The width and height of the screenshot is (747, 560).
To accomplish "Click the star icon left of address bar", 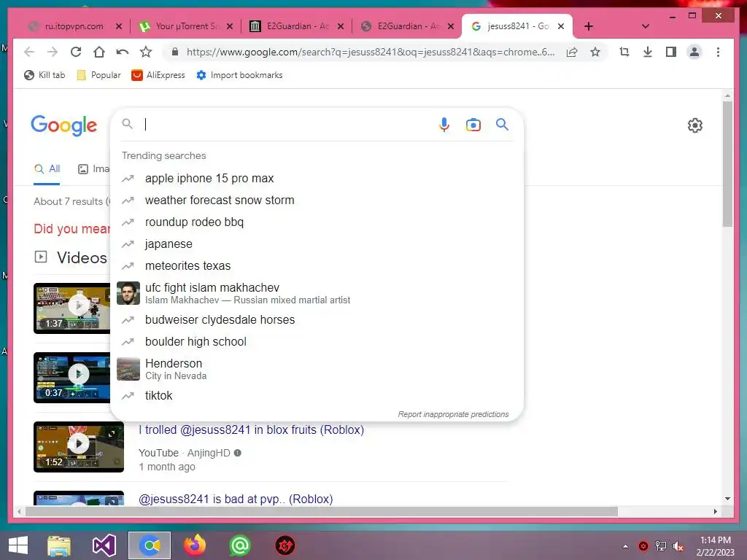I will (146, 52).
